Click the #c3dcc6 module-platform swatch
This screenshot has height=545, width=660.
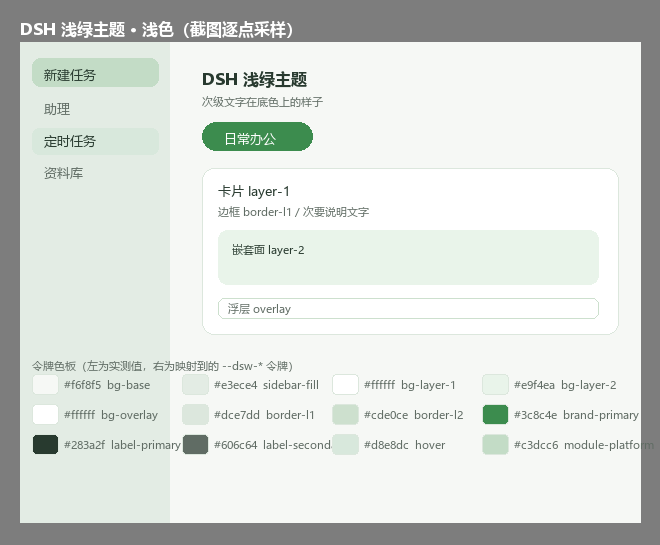click(x=495, y=445)
